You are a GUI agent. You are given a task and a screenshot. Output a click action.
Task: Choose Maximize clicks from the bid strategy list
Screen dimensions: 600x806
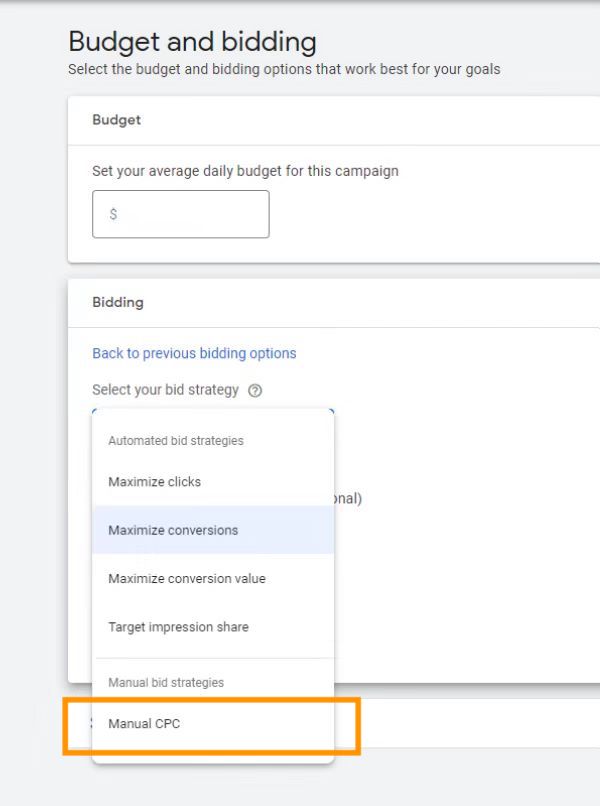(155, 482)
